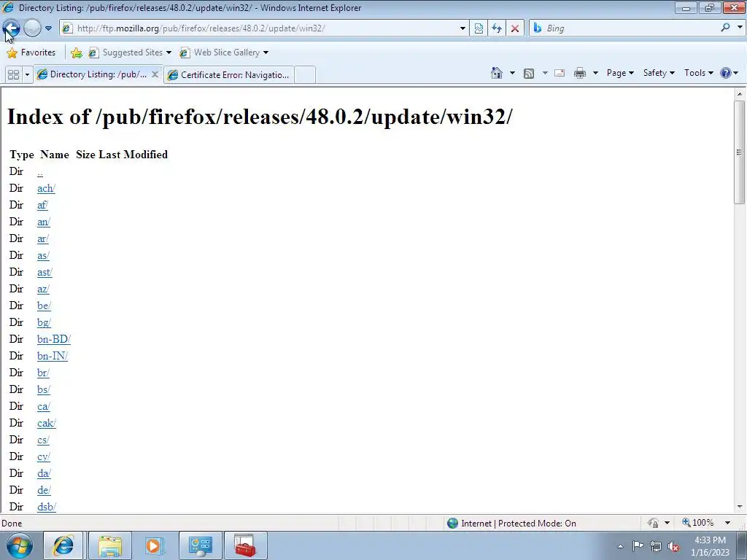The width and height of the screenshot is (747, 560).
Task: Click the scrollbar up arrow
Action: coord(739,94)
